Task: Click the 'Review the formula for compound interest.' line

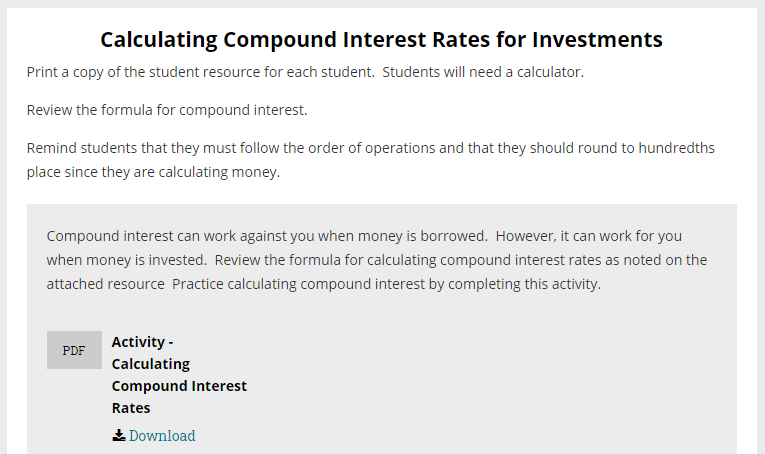Action: 167,110
